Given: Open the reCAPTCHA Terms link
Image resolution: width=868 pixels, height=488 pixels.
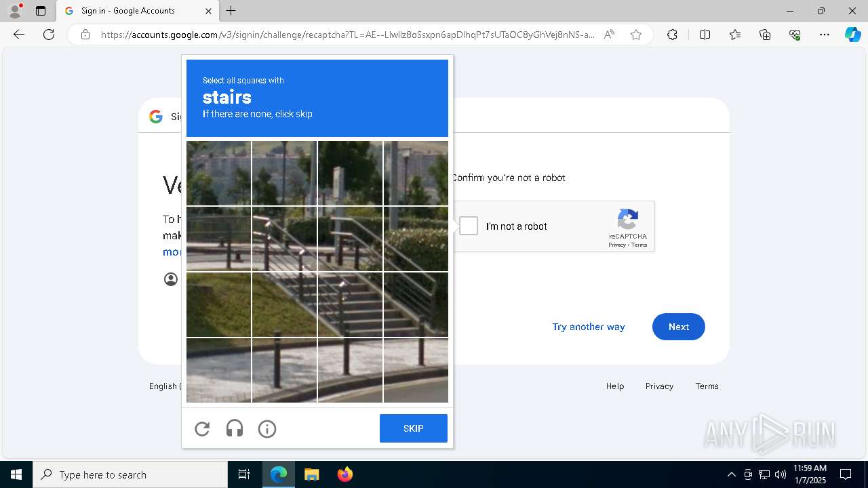Looking at the screenshot, I should (639, 245).
